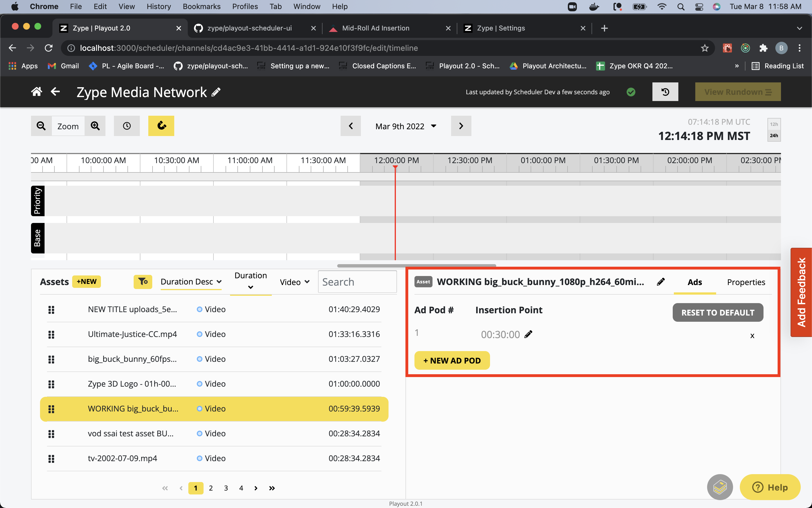Image resolution: width=812 pixels, height=508 pixels.
Task: Edit the WORKING big_buck_bunny asset title
Action: coord(661,282)
